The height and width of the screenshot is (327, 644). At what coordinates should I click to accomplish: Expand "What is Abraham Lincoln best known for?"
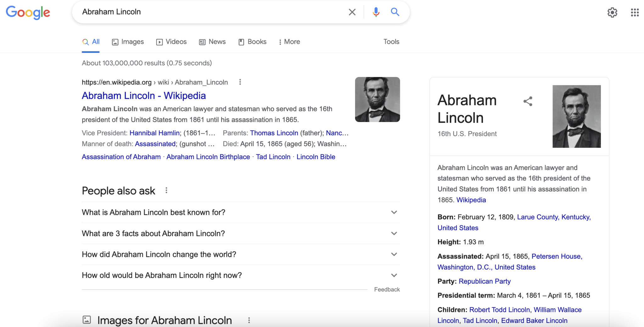[x=394, y=213]
